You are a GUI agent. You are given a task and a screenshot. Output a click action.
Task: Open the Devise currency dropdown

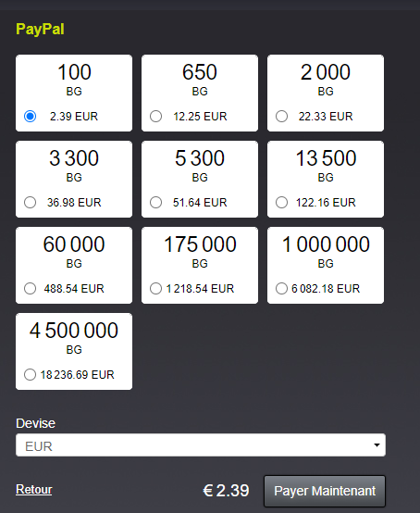[201, 445]
